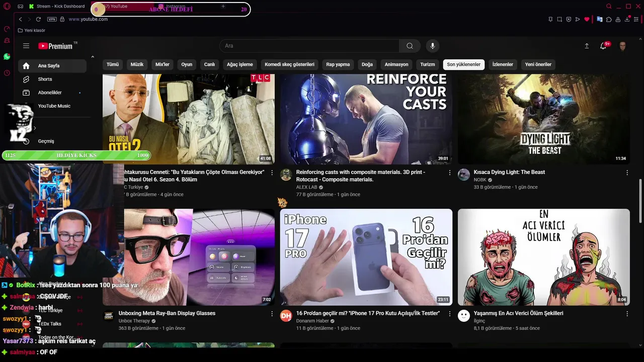Click the www.youtube.com address bar
Viewport: 644px width, 362px height.
[x=88, y=19]
